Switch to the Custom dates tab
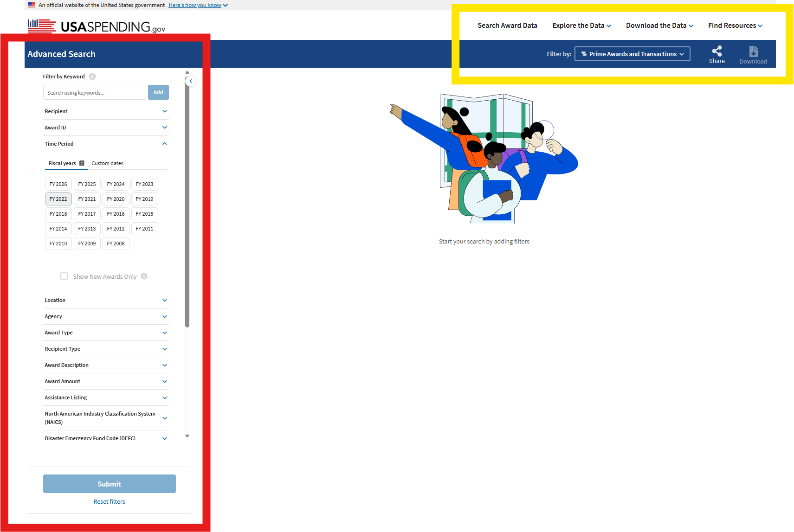This screenshot has width=794, height=532. (x=107, y=163)
